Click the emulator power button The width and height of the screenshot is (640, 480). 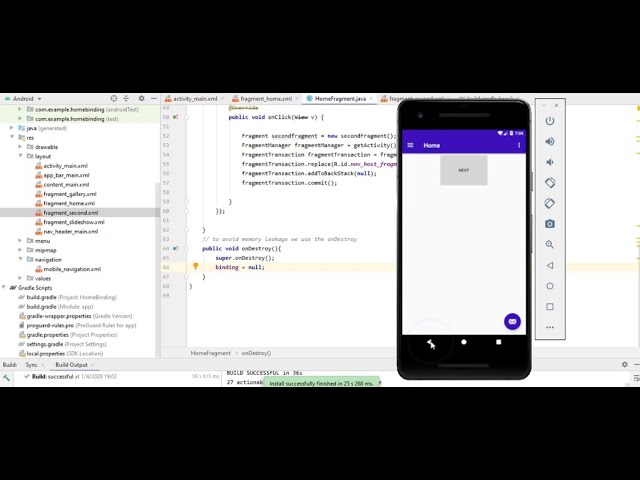pyautogui.click(x=550, y=121)
